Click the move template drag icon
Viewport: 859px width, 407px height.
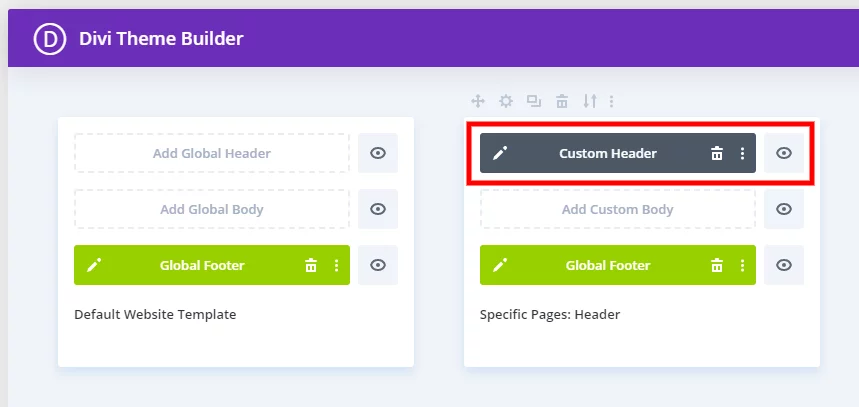tap(478, 101)
